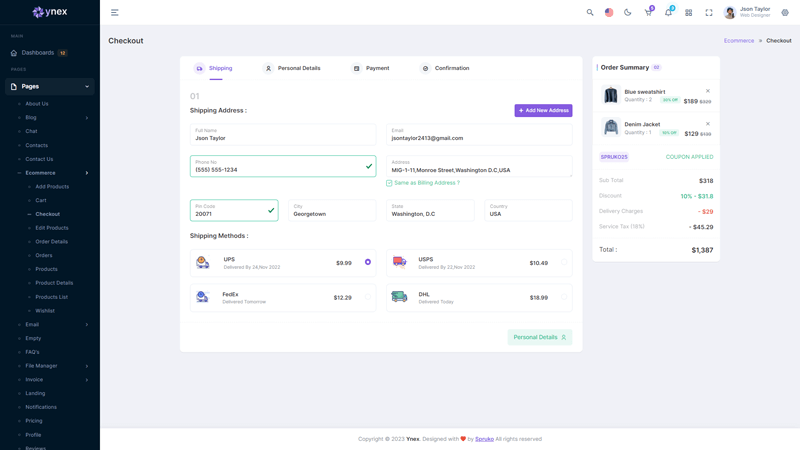
Task: Open search with the magnifier icon
Action: tap(590, 13)
